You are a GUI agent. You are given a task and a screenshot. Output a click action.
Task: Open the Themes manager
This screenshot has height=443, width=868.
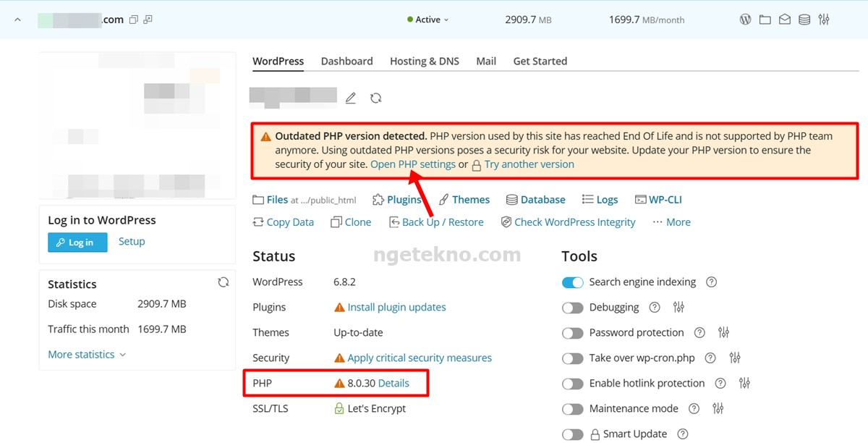tap(464, 200)
